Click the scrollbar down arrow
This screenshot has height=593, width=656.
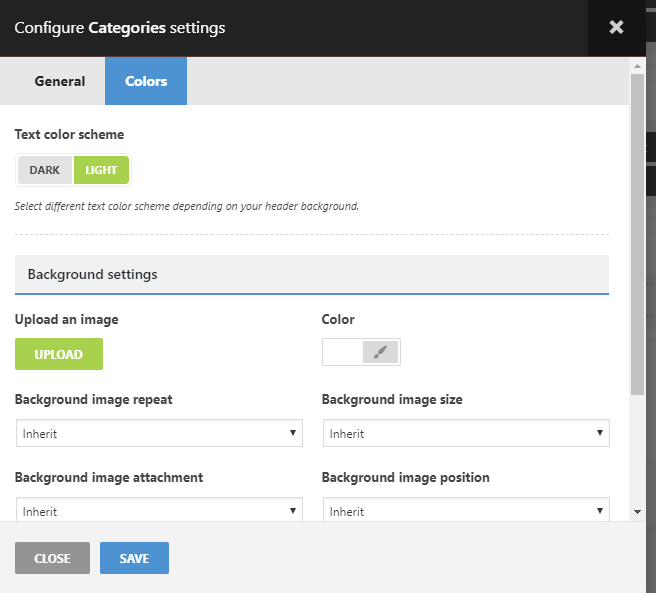[637, 511]
